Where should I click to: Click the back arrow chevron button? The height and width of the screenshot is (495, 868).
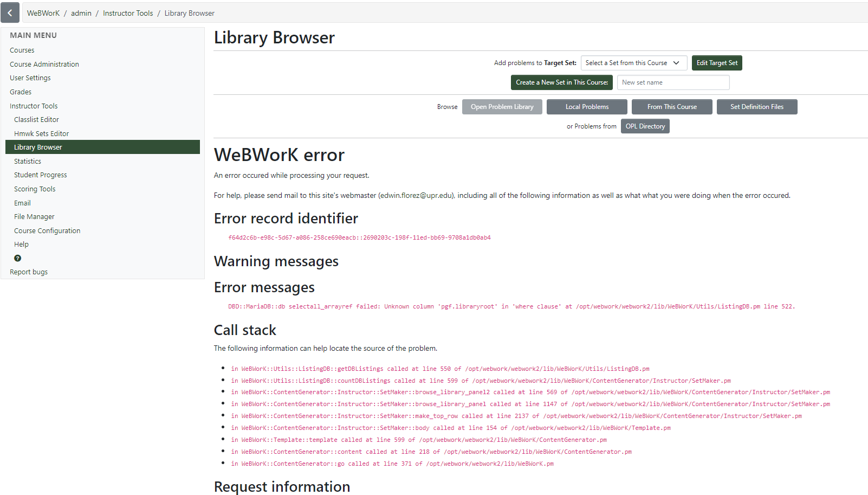pos(10,12)
